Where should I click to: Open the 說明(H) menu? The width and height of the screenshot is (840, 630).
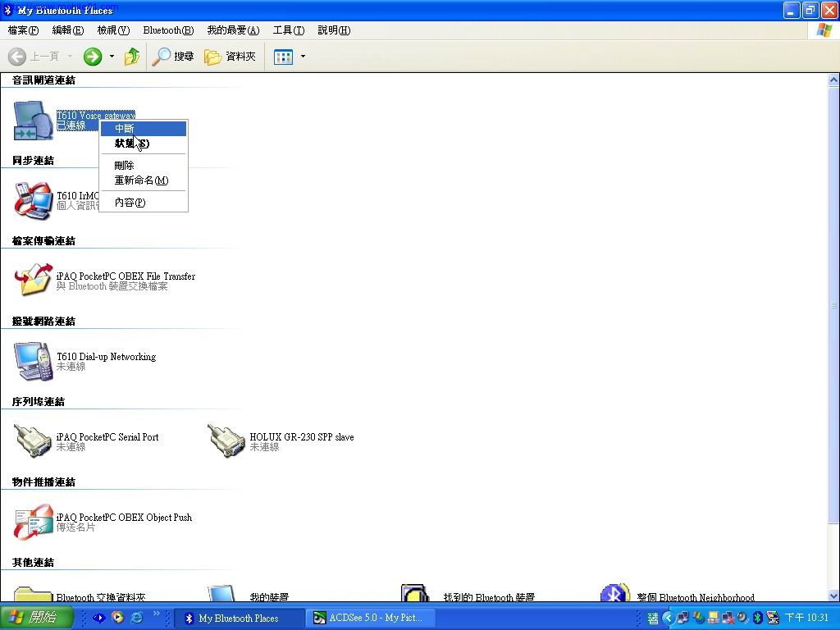(x=334, y=30)
